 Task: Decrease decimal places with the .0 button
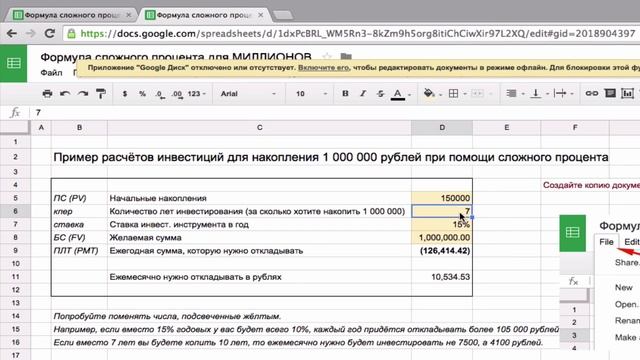click(x=160, y=94)
